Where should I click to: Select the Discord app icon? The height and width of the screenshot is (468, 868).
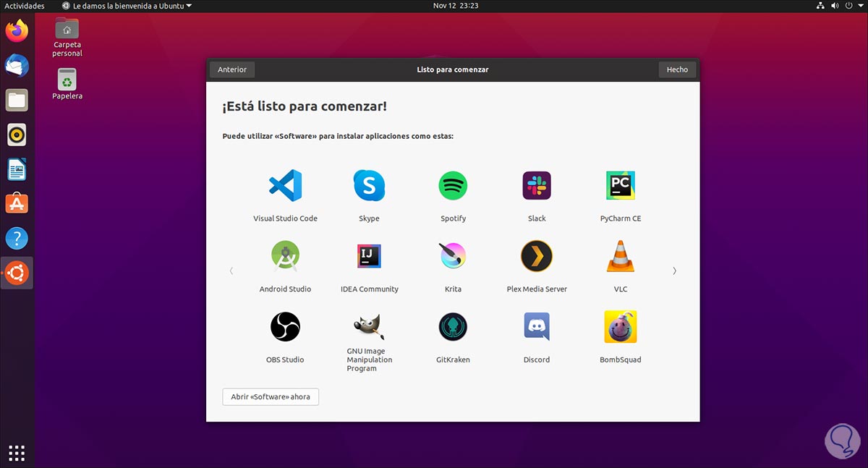pyautogui.click(x=537, y=327)
